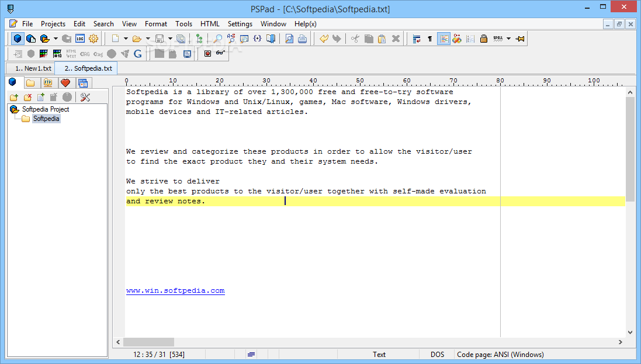The image size is (641, 364).
Task: Switch to the FTP panel tab
Action: tap(48, 83)
